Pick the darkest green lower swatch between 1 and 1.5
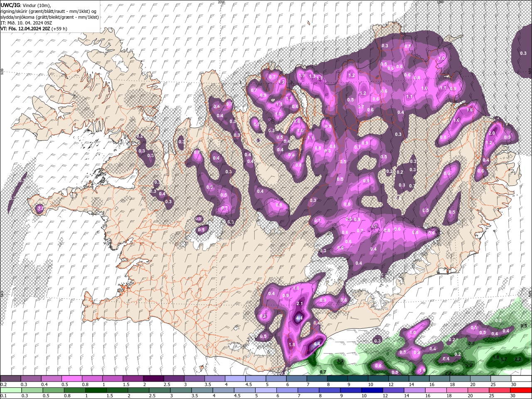This screenshot has width=532, height=399. 96,390
